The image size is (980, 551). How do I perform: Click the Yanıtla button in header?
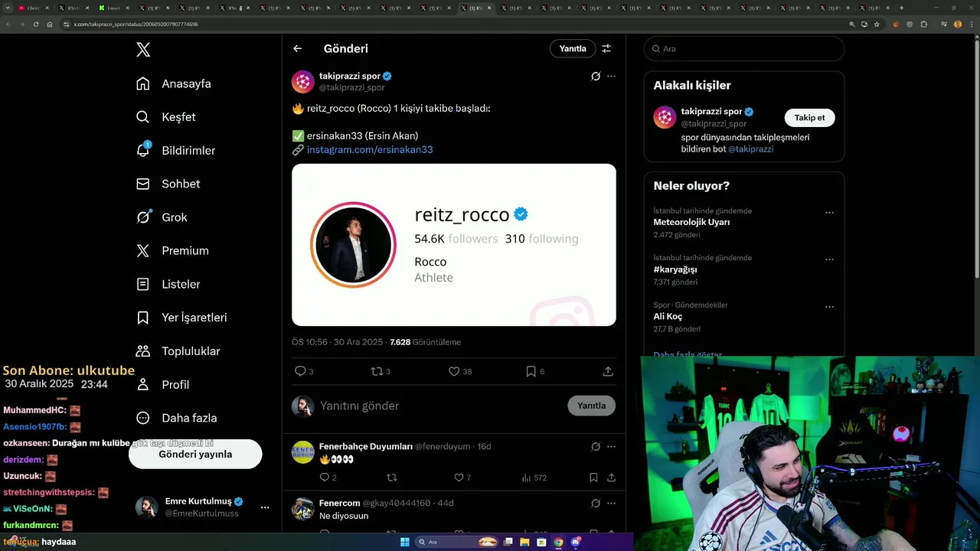(x=573, y=48)
